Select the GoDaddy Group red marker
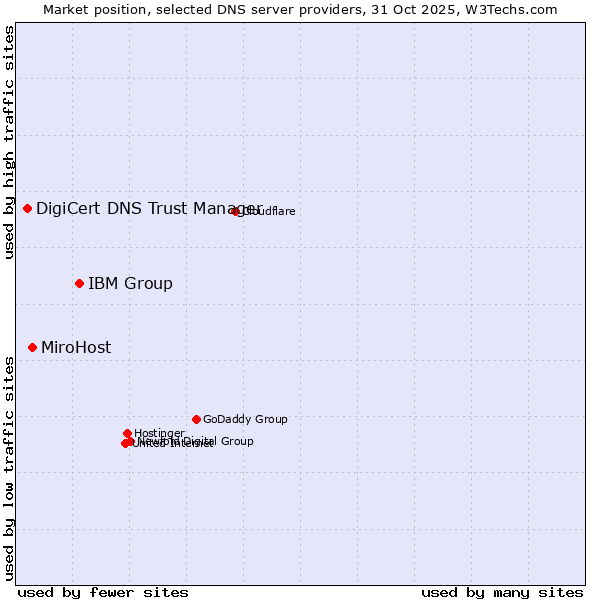The width and height of the screenshot is (600, 600). [x=196, y=419]
